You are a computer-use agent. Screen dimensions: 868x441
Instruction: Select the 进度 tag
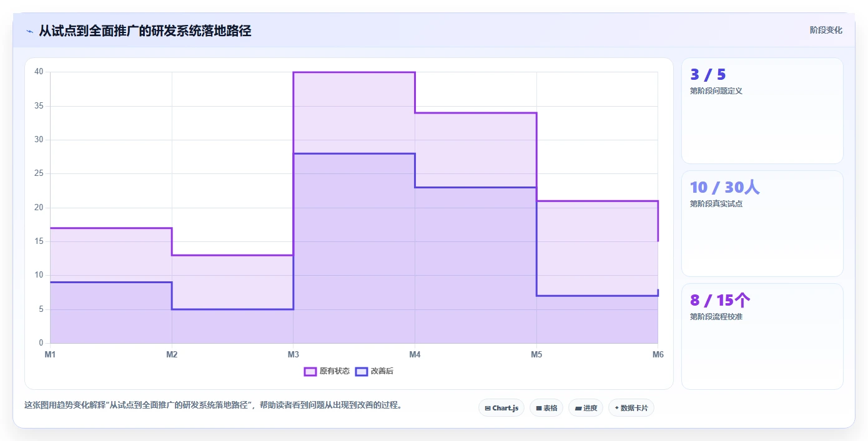pyautogui.click(x=586, y=408)
